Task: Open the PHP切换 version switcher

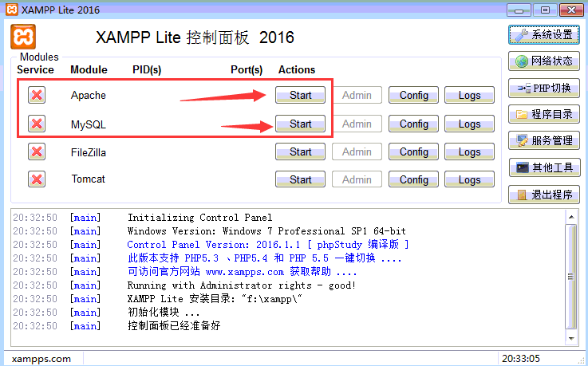Action: pos(544,88)
